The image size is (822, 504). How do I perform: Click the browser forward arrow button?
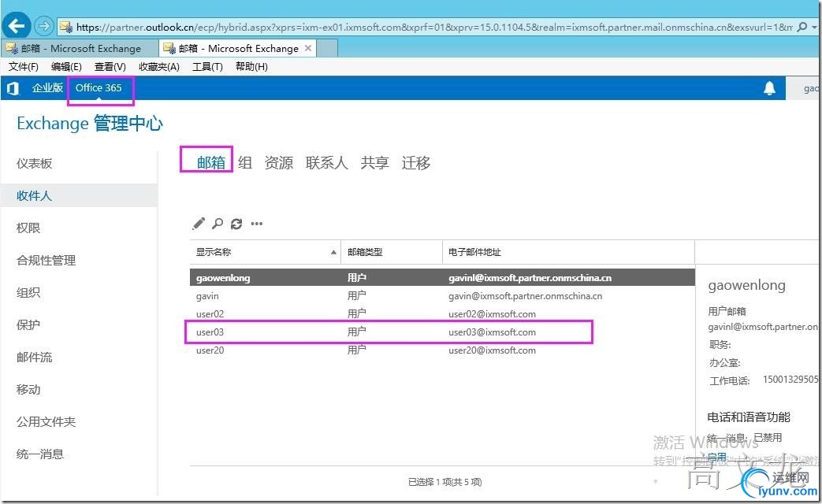[44, 26]
